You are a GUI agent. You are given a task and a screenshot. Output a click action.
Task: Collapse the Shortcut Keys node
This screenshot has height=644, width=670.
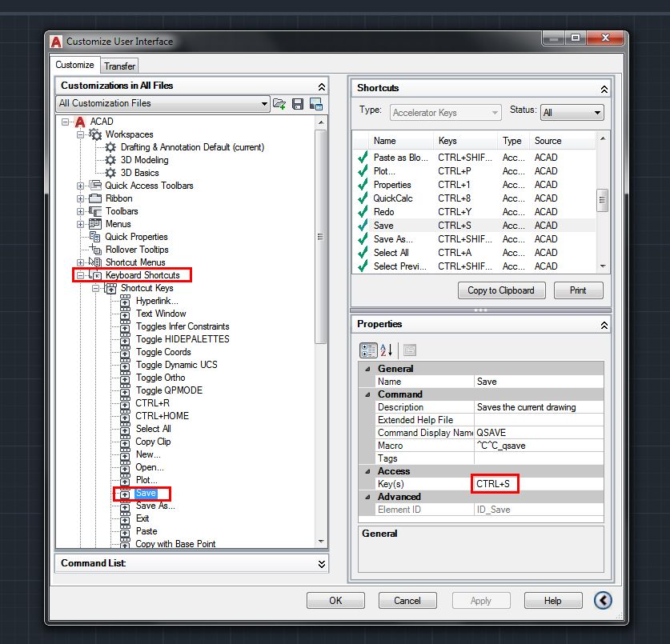[95, 288]
